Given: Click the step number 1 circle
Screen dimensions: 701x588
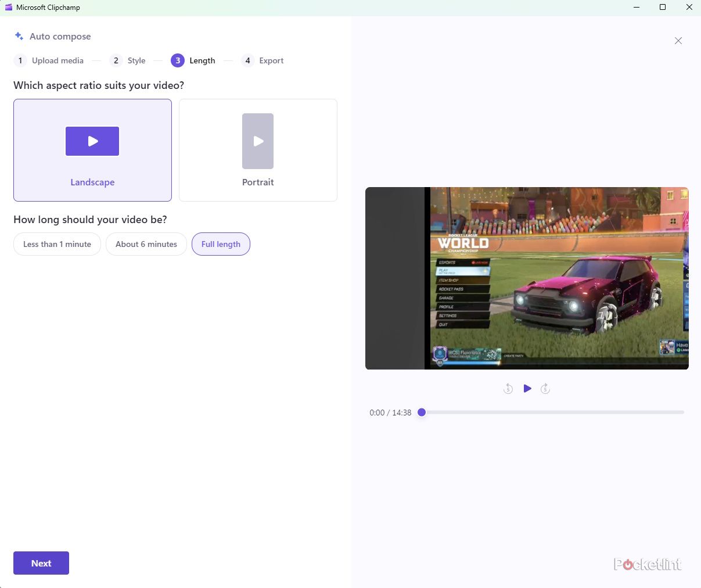Looking at the screenshot, I should pyautogui.click(x=20, y=60).
